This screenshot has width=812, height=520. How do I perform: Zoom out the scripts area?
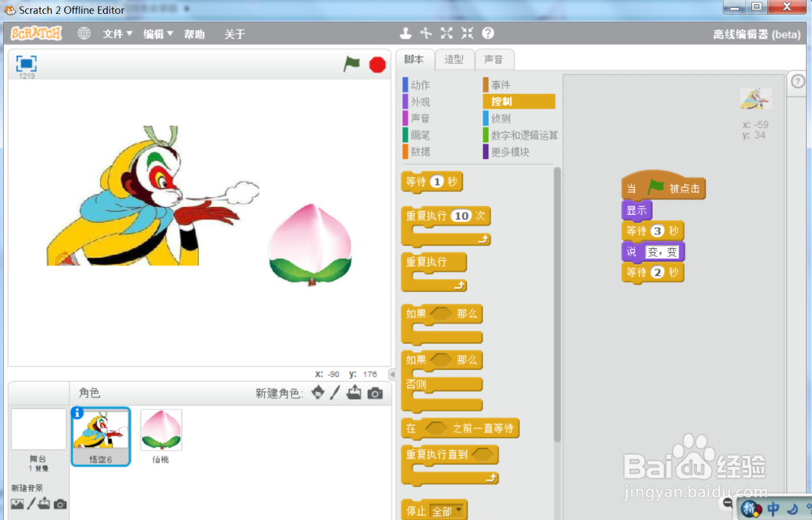(x=728, y=503)
